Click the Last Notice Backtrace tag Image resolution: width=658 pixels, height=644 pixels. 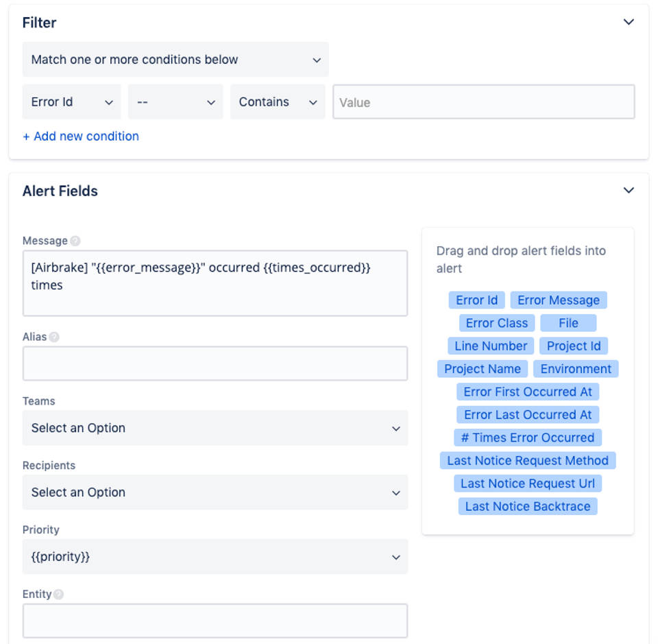click(x=527, y=506)
